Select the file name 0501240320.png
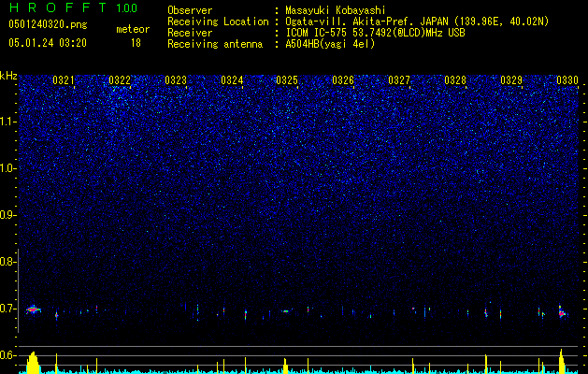The width and height of the screenshot is (588, 374). pyautogui.click(x=48, y=24)
